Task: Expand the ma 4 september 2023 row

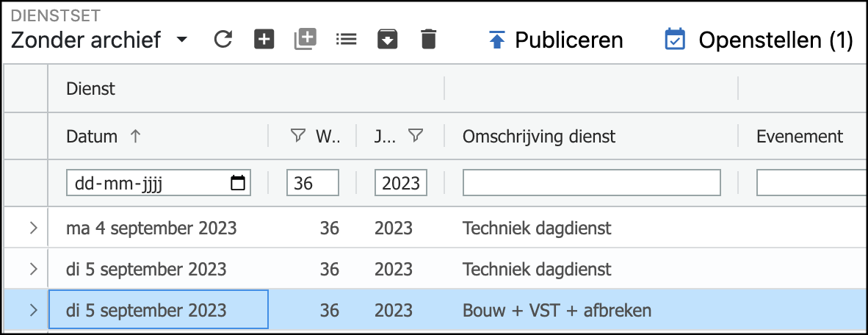Action: [33, 228]
